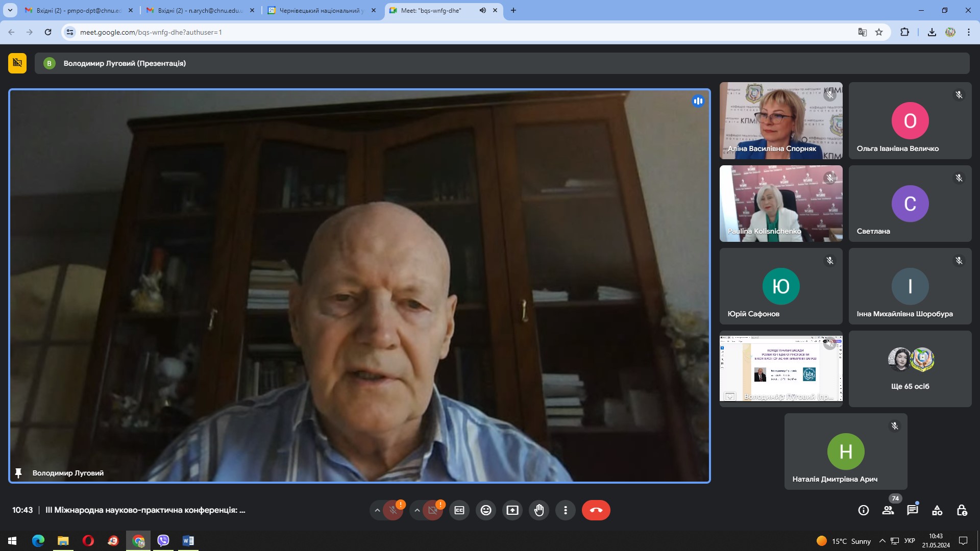Switch to the pmpo-dpt Gmail inbox tab
The width and height of the screenshot is (980, 551).
(x=79, y=10)
